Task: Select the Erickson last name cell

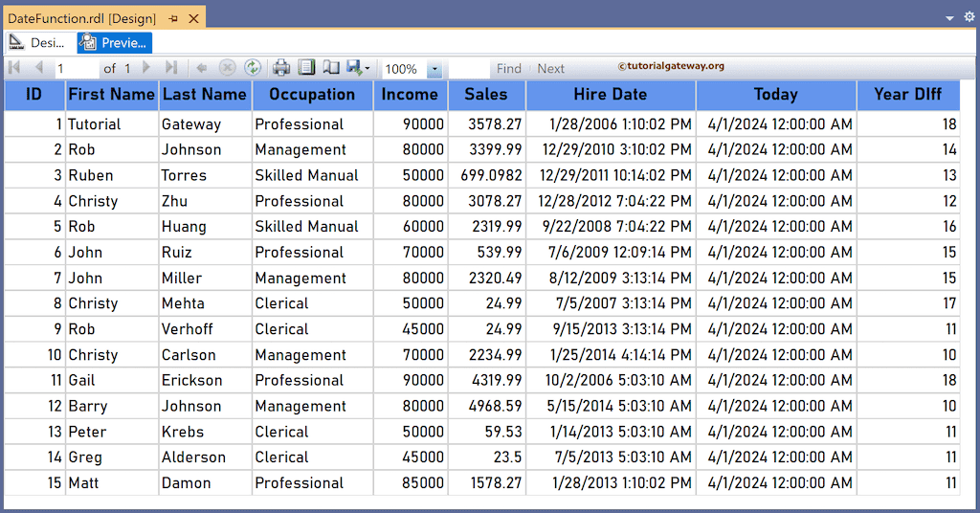Action: (x=205, y=380)
